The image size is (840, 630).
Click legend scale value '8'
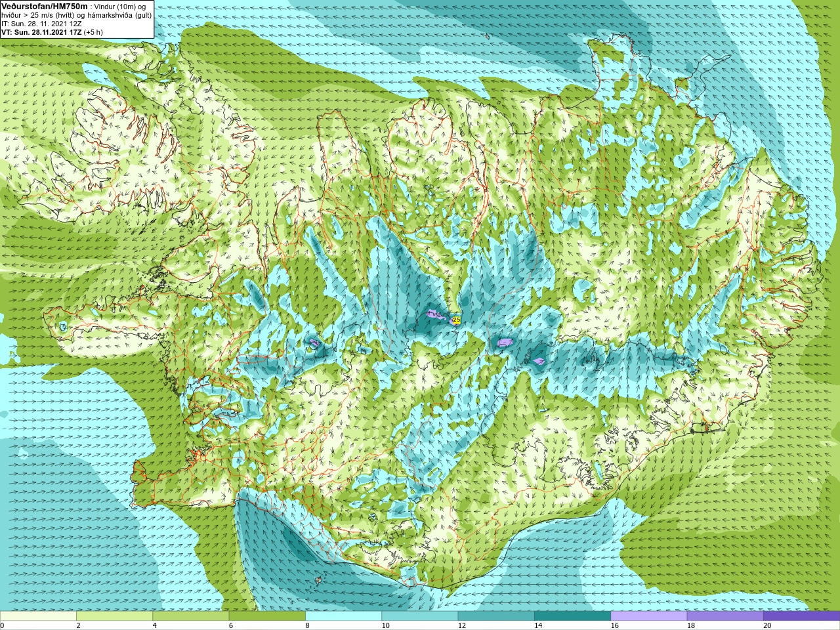click(307, 625)
